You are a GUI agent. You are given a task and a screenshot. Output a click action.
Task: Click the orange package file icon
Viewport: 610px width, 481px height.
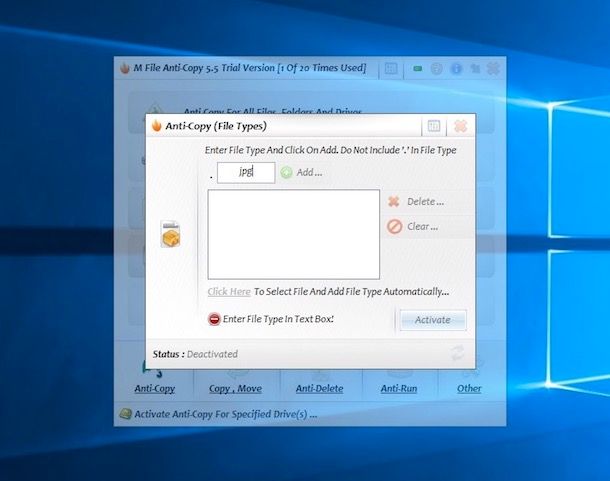tap(170, 234)
